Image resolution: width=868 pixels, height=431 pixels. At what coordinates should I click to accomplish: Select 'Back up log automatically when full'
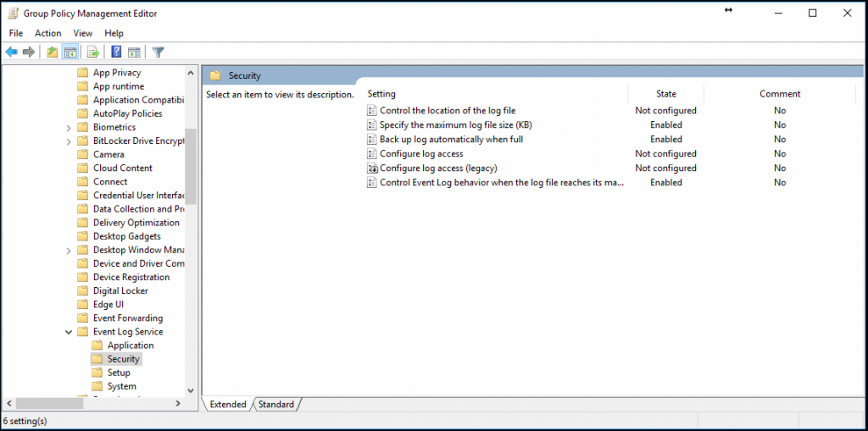[451, 140]
